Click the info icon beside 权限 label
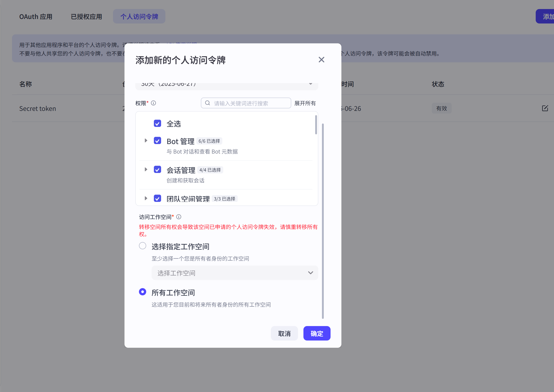The height and width of the screenshot is (392, 554). click(154, 103)
